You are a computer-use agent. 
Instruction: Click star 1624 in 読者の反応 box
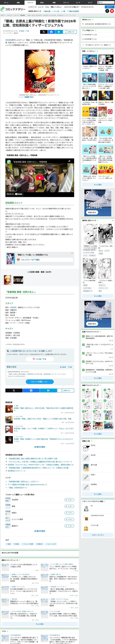click(x=63, y=367)
